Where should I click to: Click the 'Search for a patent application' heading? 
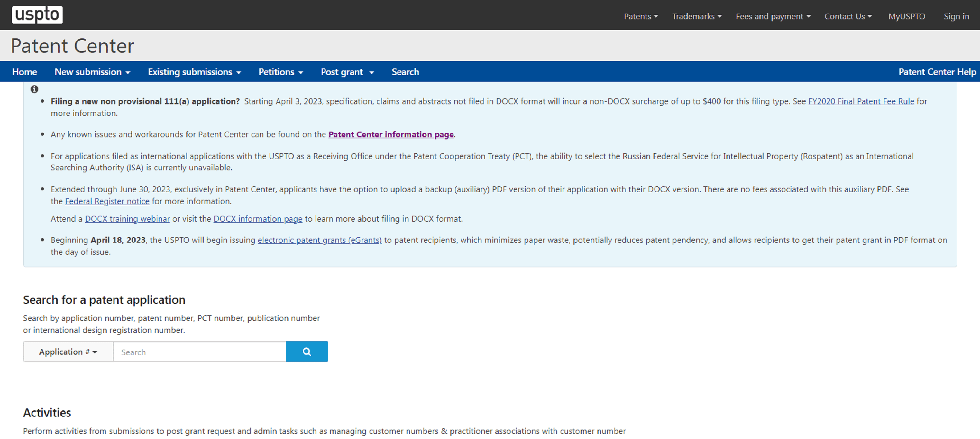[x=104, y=300]
